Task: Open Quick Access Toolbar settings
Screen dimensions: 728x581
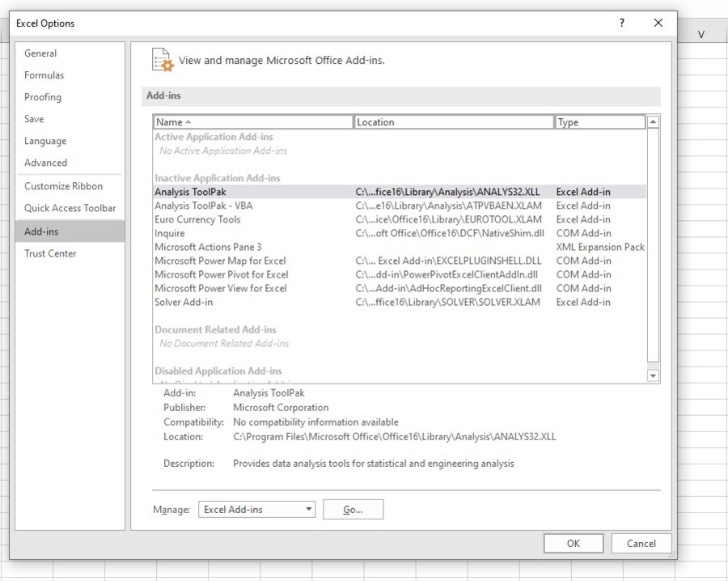Action: coord(70,208)
